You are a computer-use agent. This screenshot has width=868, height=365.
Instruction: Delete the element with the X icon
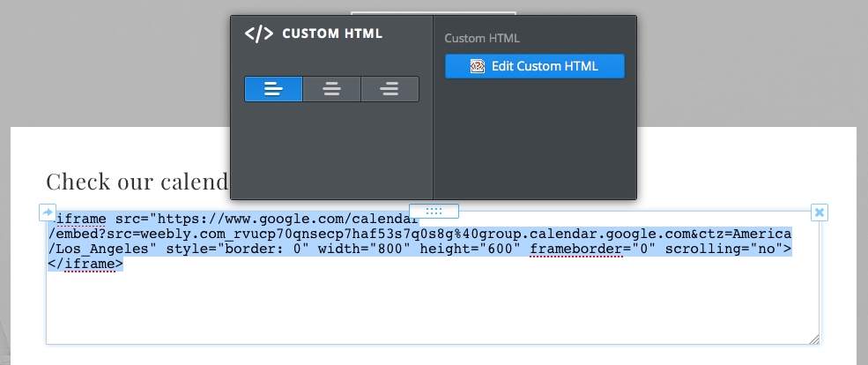[820, 212]
